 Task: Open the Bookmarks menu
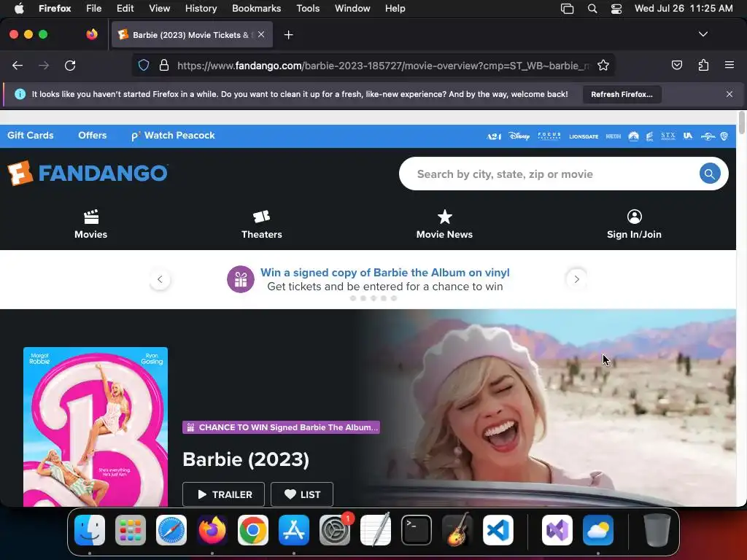click(256, 8)
